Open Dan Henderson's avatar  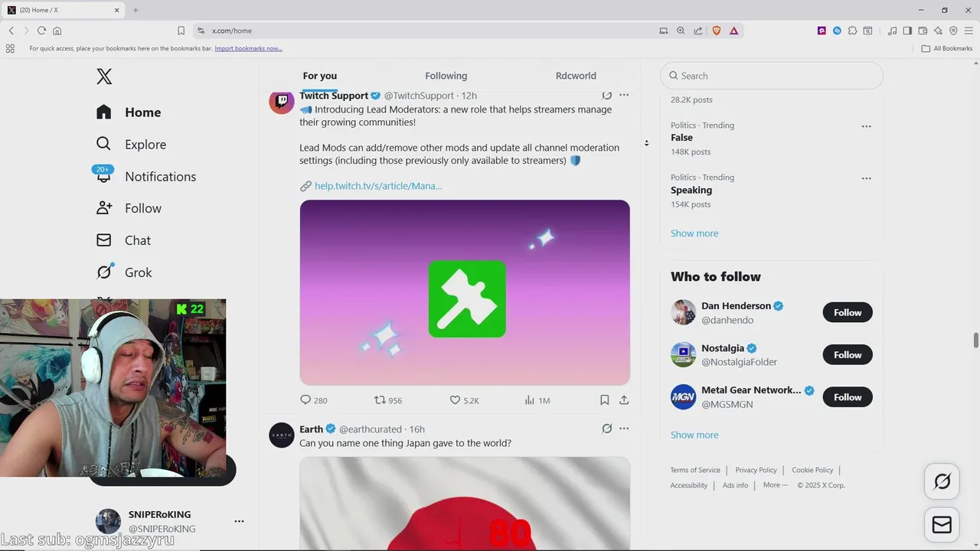(684, 312)
